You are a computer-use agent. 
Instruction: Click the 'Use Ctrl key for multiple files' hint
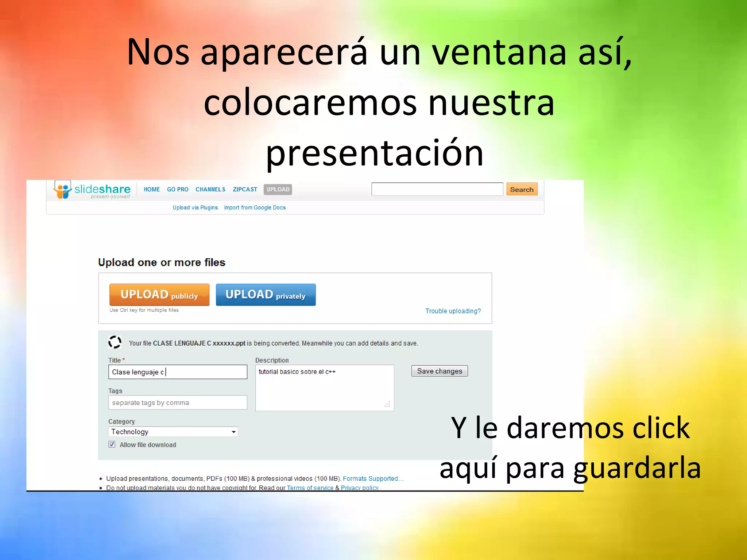pyautogui.click(x=144, y=310)
